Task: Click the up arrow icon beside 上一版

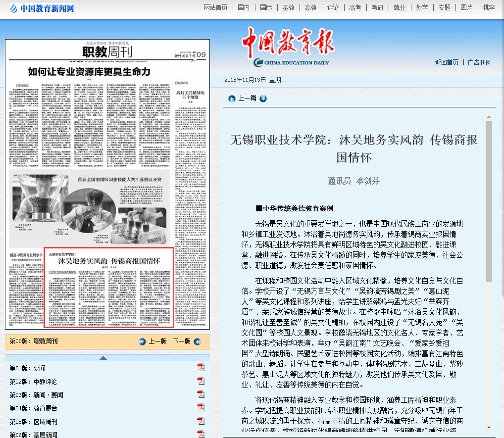Action: tap(142, 341)
